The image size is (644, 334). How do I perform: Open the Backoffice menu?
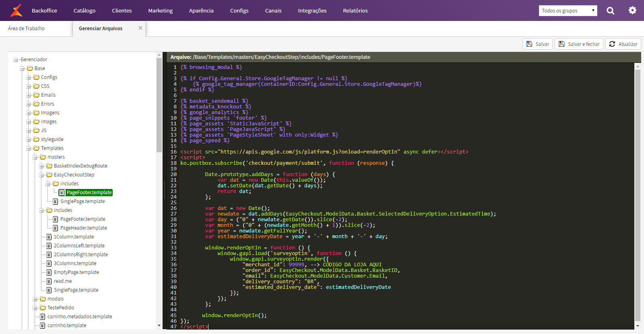tap(44, 10)
